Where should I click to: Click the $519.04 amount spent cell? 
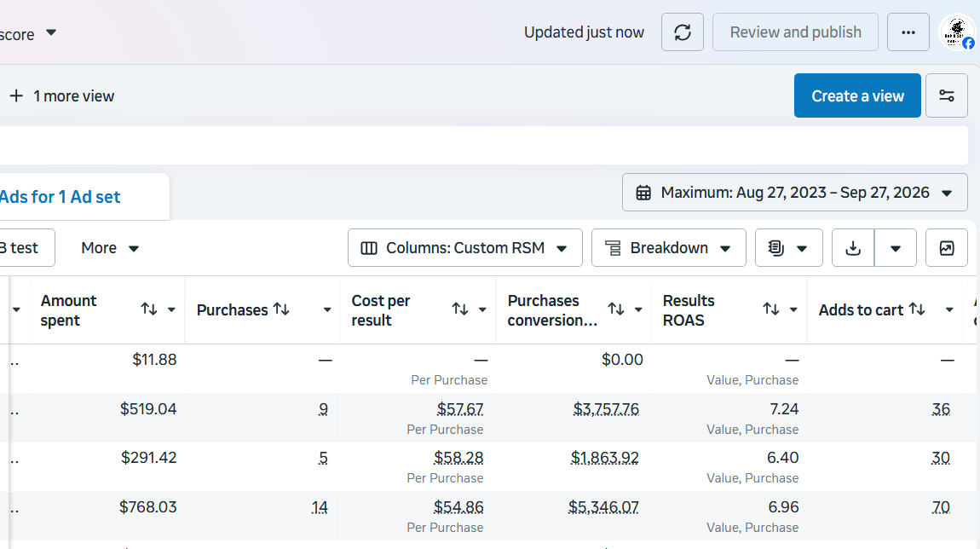[148, 409]
